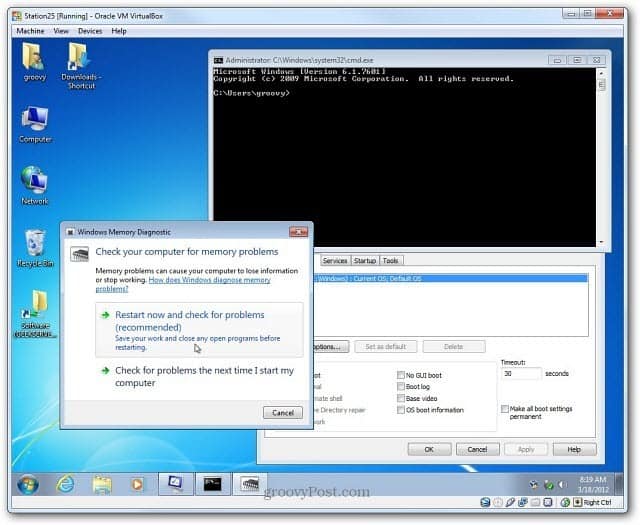Viewport: 640px width, 525px height.
Task: Open the Downloads - Shortcut desktop icon
Action: pos(81,66)
